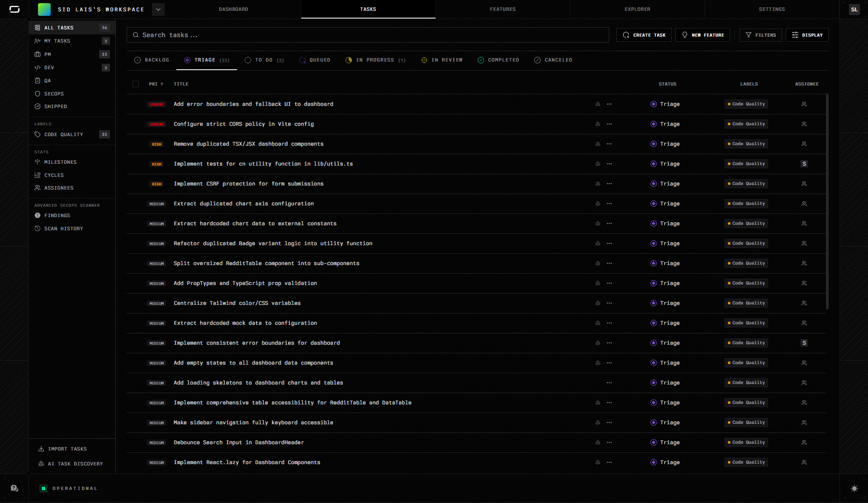The height and width of the screenshot is (503, 868).
Task: Click the Create Task button
Action: pos(644,35)
